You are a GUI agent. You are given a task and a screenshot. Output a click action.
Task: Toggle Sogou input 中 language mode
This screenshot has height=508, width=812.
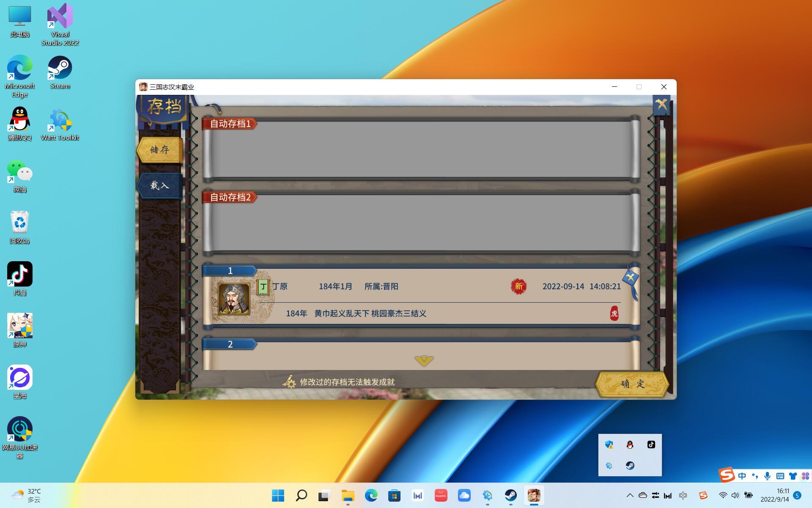pos(742,476)
